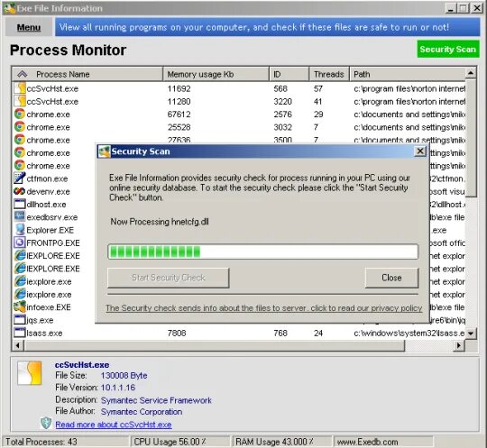Click www.Exedb.com in status bar
The height and width of the screenshot is (448, 487).
pos(367,442)
